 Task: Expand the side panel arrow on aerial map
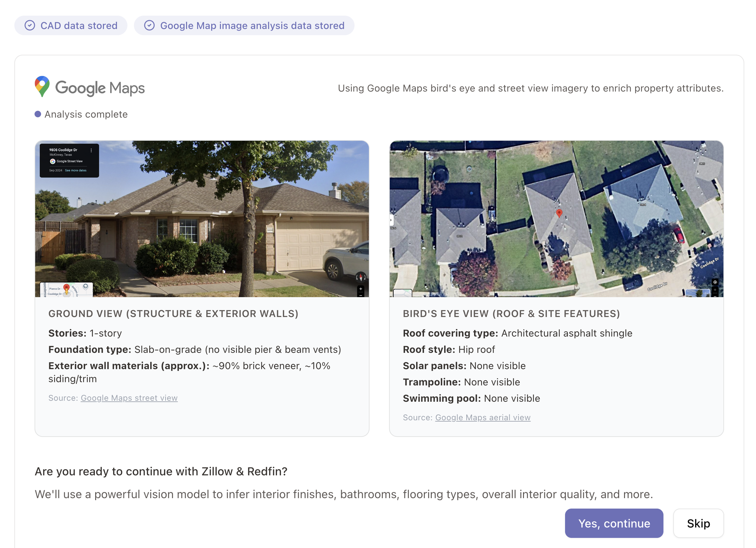(x=391, y=220)
